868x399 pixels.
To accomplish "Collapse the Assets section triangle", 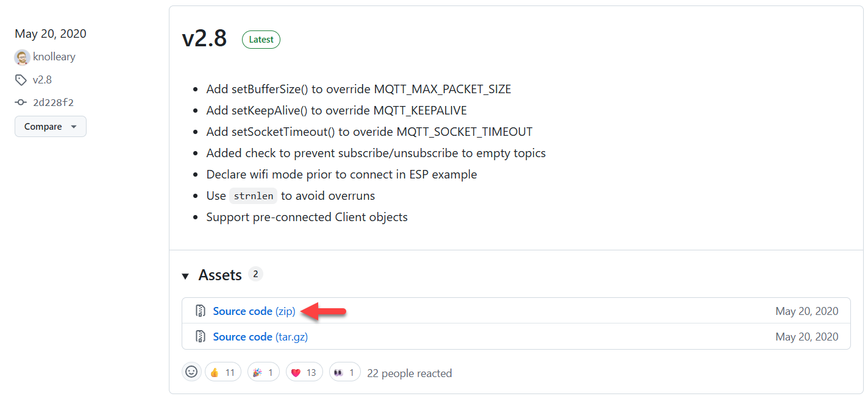I will pos(185,276).
